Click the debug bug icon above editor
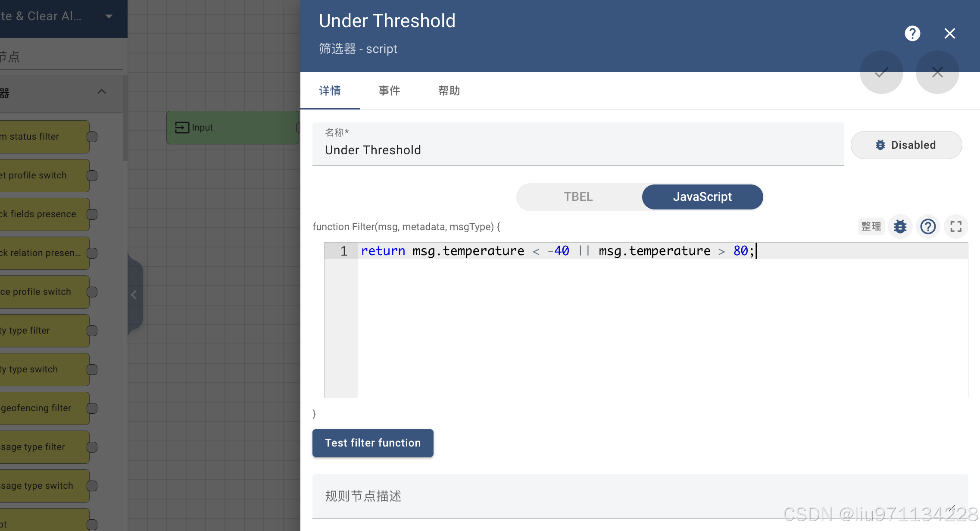 point(900,226)
